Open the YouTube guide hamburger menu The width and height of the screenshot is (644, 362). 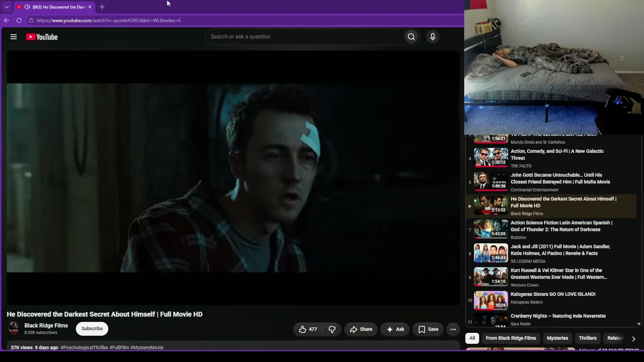(14, 37)
